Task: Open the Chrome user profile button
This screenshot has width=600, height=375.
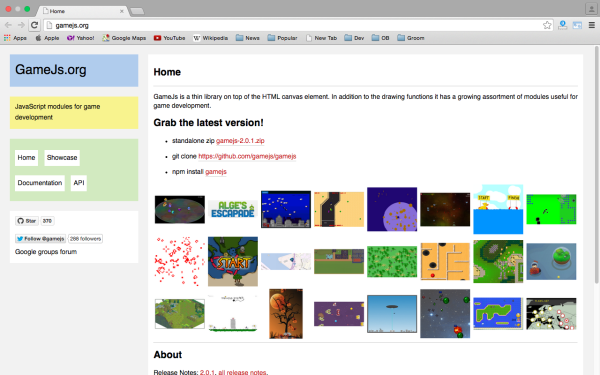Action: point(591,9)
